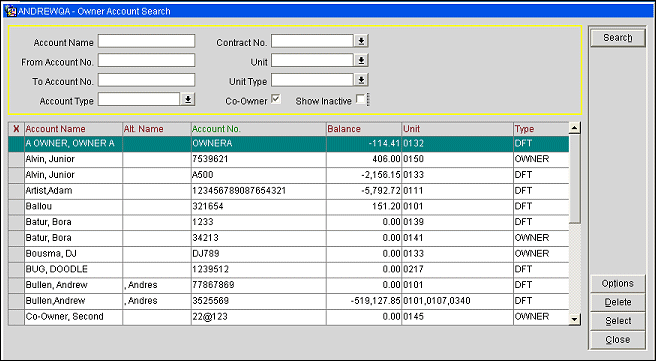Mark the row selector for Artist,Adam

click(16, 191)
